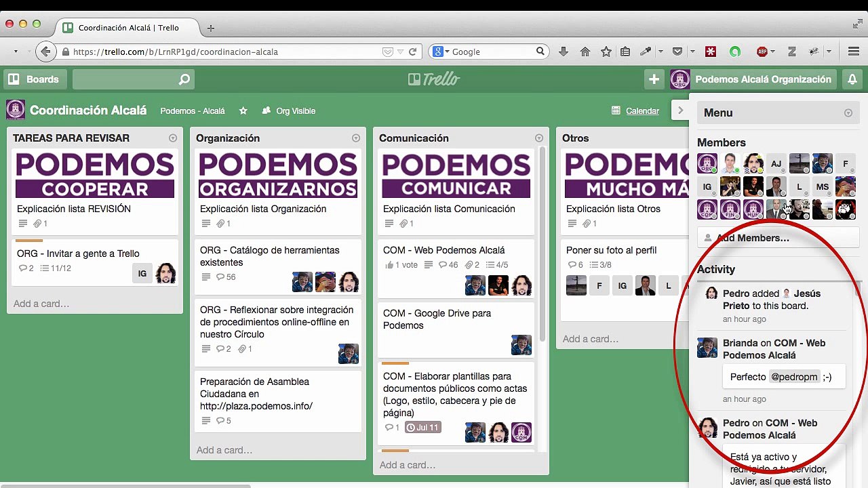Click the Add Members button
The image size is (868, 488).
(x=778, y=238)
